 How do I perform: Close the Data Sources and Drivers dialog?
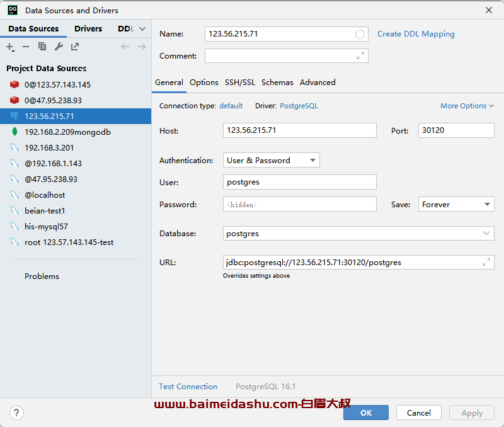pyautogui.click(x=489, y=10)
